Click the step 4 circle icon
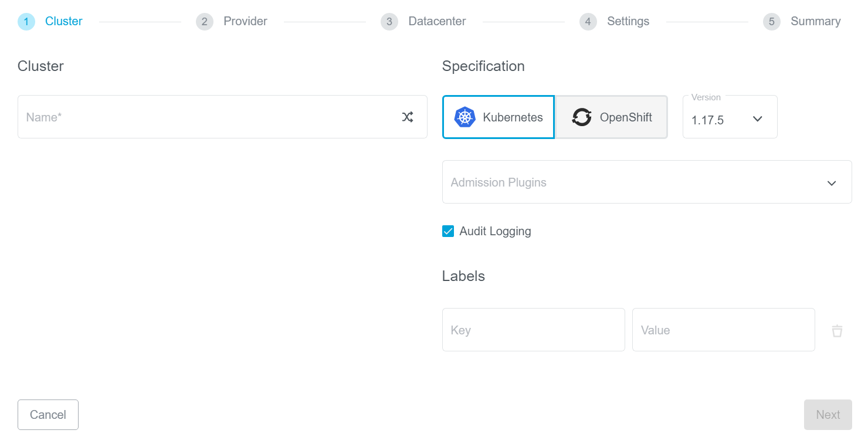Image resolution: width=868 pixels, height=447 pixels. click(588, 21)
